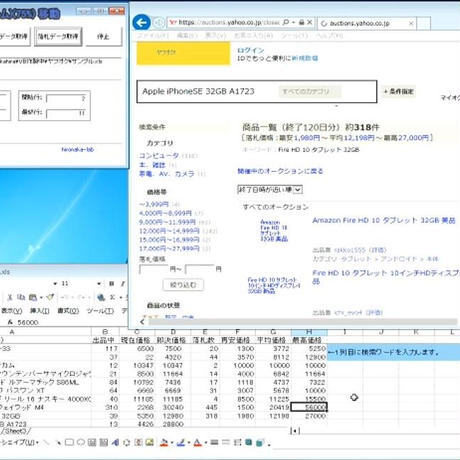
Task: Click the 落札データ取得 button
Action: pos(58,36)
